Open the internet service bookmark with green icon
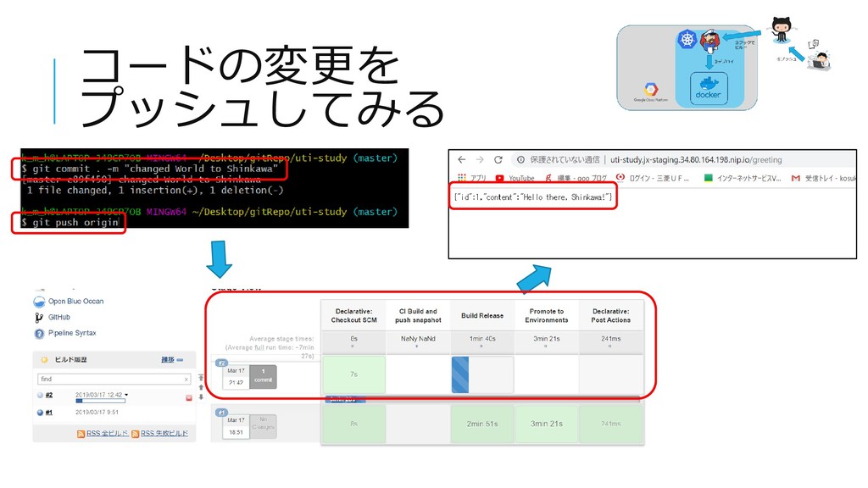Screen dimensions: 868x488 coord(742,178)
